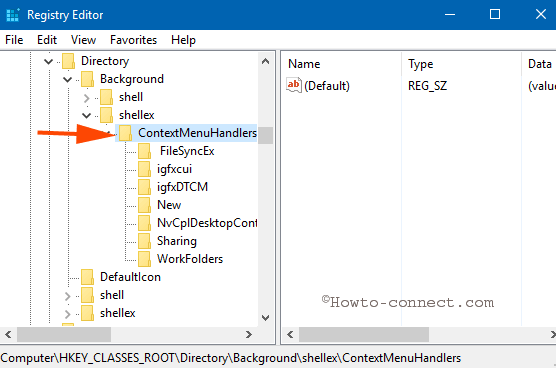Open the Favorites menu

pos(133,40)
